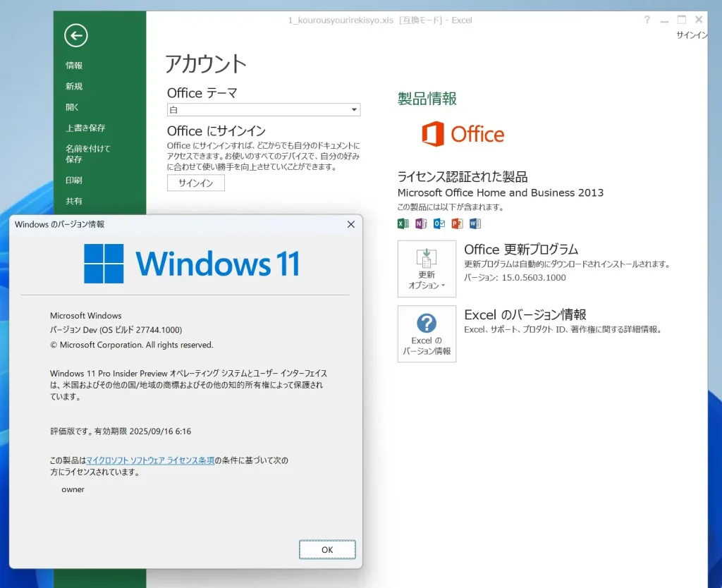Click the Word product icon

475,223
